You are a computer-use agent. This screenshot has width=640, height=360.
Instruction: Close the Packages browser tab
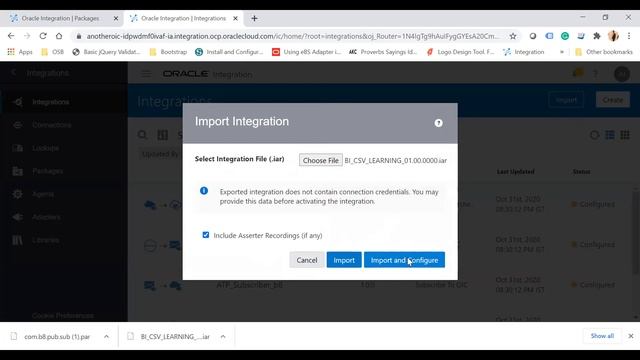[116, 18]
